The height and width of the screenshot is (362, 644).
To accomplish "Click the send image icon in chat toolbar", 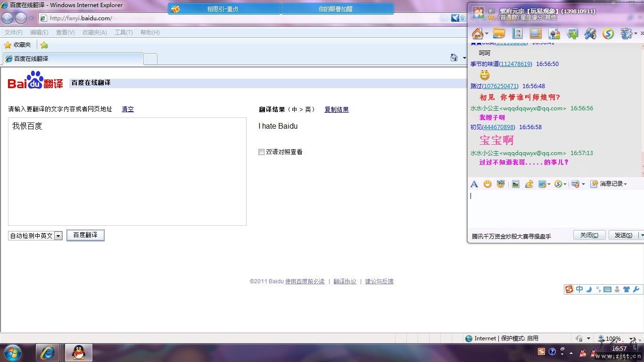I will (515, 184).
